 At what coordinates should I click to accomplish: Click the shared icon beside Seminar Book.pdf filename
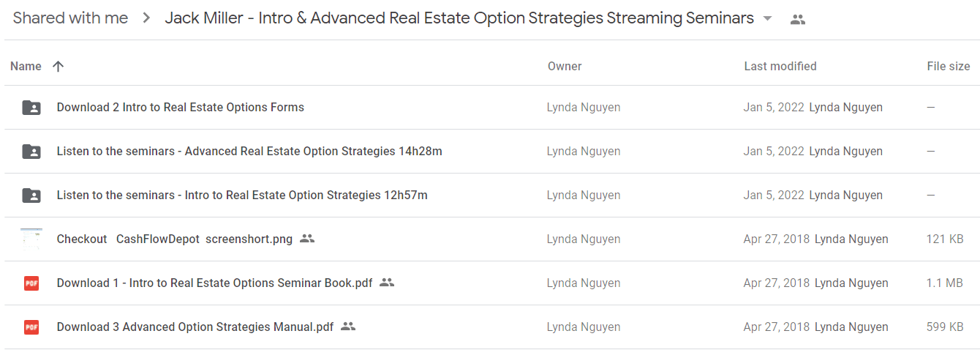pyautogui.click(x=387, y=283)
